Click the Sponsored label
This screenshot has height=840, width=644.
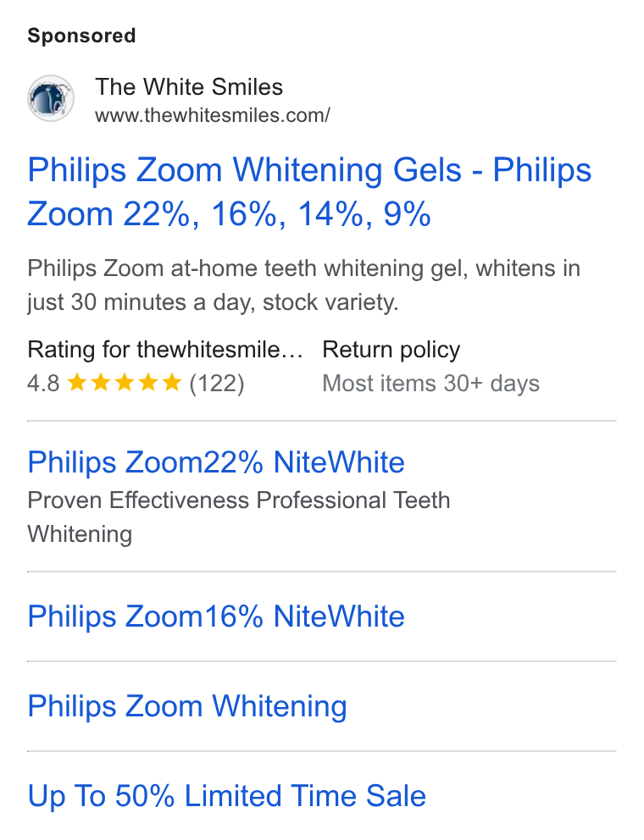coord(81,36)
